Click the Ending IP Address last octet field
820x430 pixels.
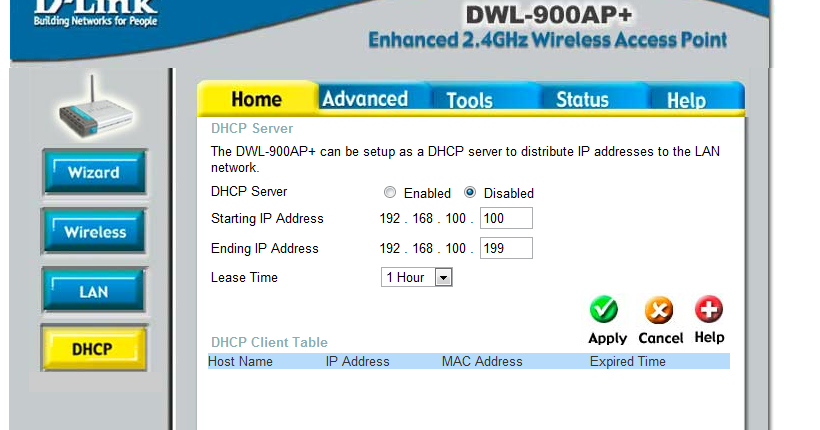tap(506, 248)
